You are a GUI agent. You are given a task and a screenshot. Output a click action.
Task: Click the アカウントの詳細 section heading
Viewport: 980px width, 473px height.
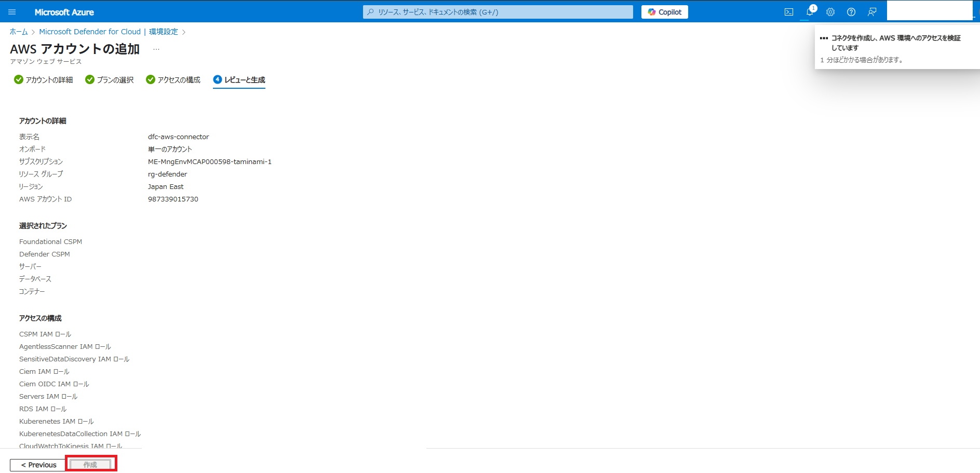point(43,121)
